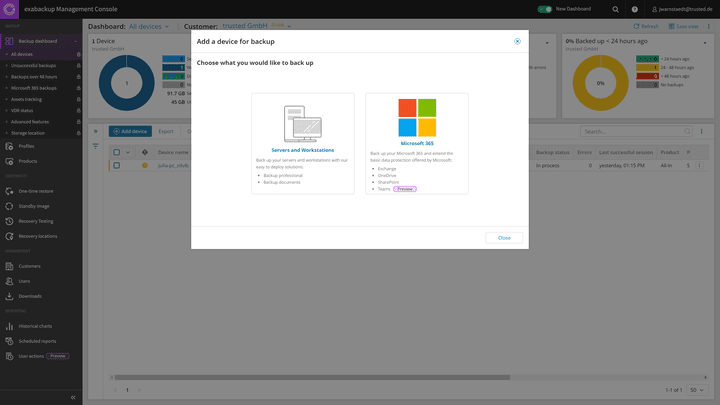Open julia-pc device link
Image resolution: width=720 pixels, height=405 pixels.
[x=173, y=165]
